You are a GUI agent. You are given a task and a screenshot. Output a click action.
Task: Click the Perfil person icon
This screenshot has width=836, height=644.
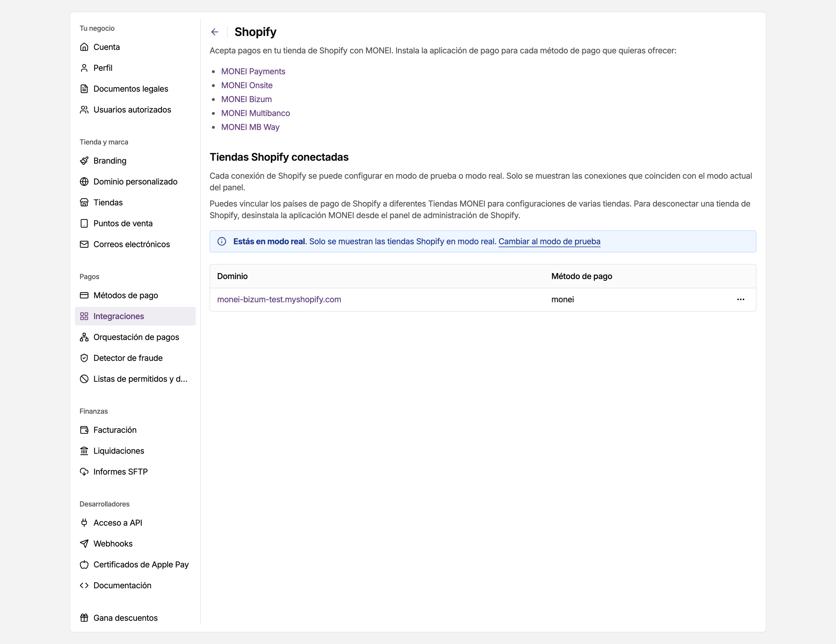[84, 68]
